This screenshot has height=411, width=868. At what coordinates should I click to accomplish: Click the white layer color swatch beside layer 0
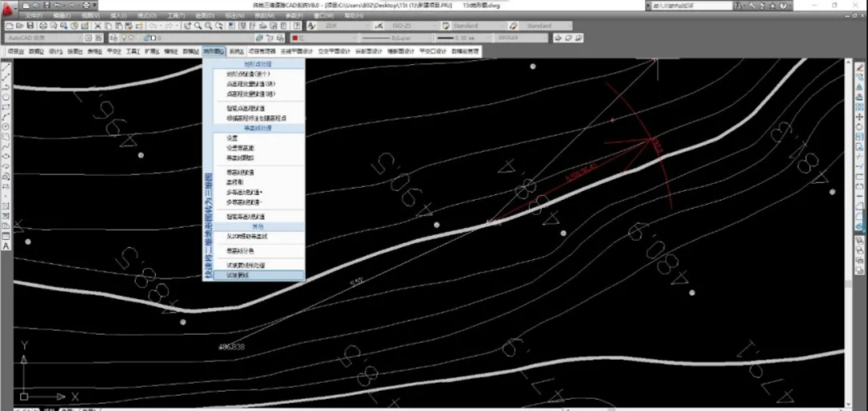154,39
